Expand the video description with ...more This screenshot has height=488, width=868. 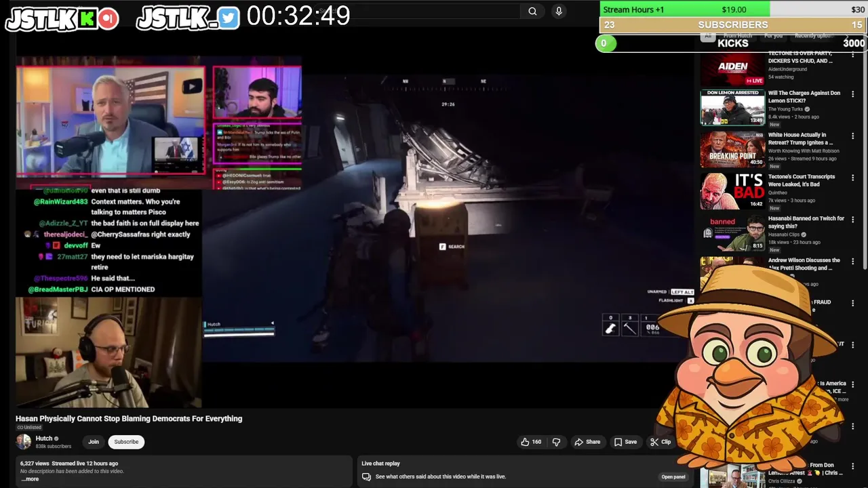[x=30, y=479]
